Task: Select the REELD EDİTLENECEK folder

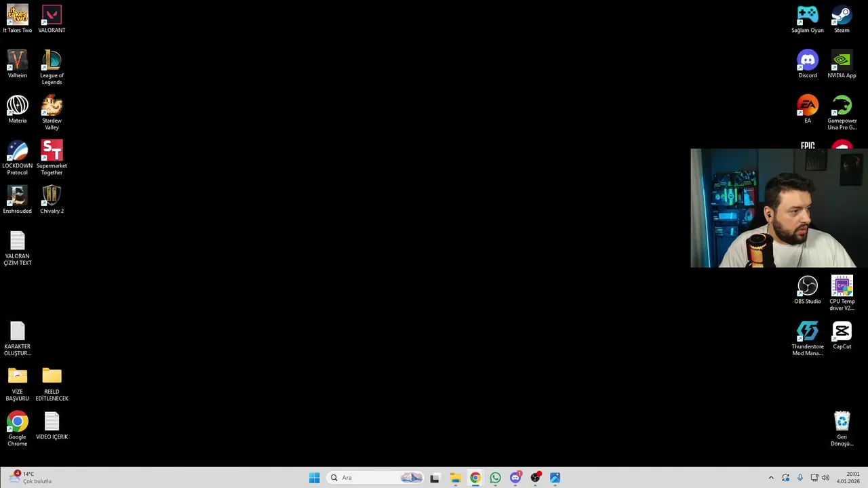Action: coord(52,384)
